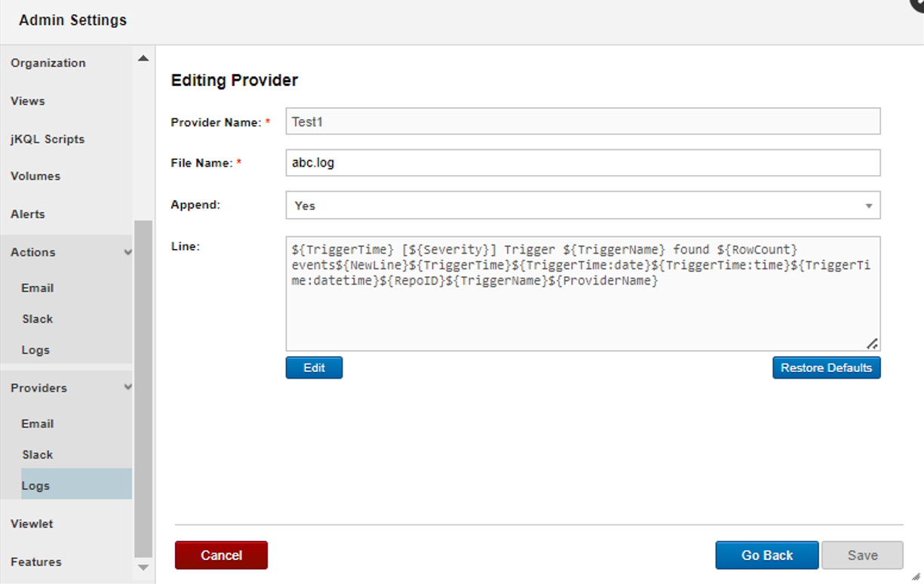Navigate to the Features section
Screen dimensions: 924x584
tap(34, 561)
